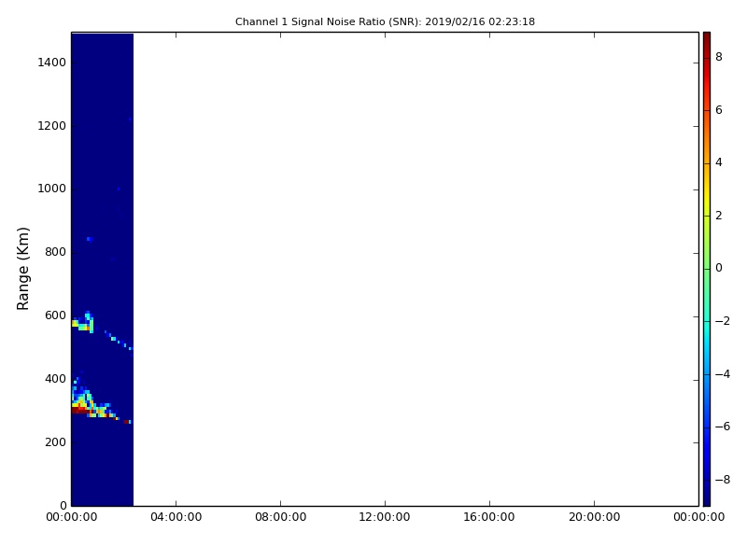Click the 1000 range tick label
Viewport: 747px width, 560px height.
(52, 189)
